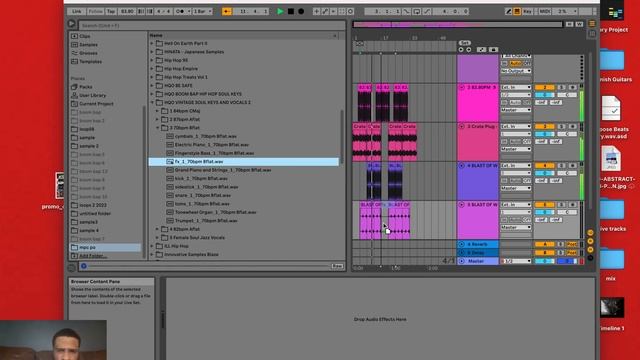Click the Tap tempo button
The image size is (640, 360).
pyautogui.click(x=111, y=11)
